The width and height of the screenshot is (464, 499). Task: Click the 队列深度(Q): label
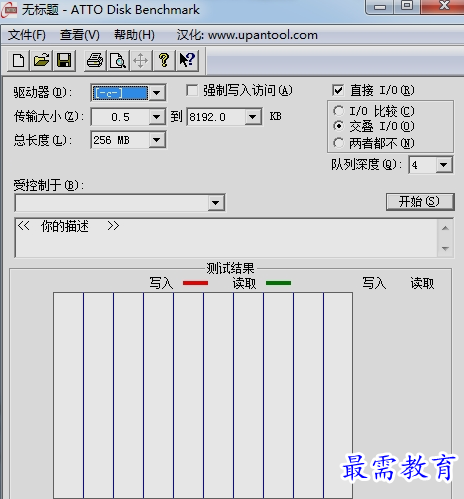(367, 164)
